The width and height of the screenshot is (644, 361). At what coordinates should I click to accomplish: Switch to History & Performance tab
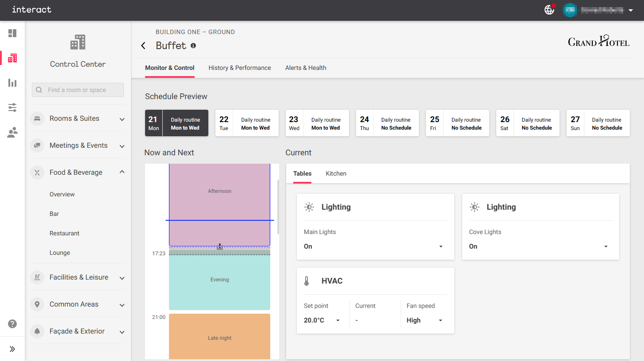pyautogui.click(x=240, y=68)
